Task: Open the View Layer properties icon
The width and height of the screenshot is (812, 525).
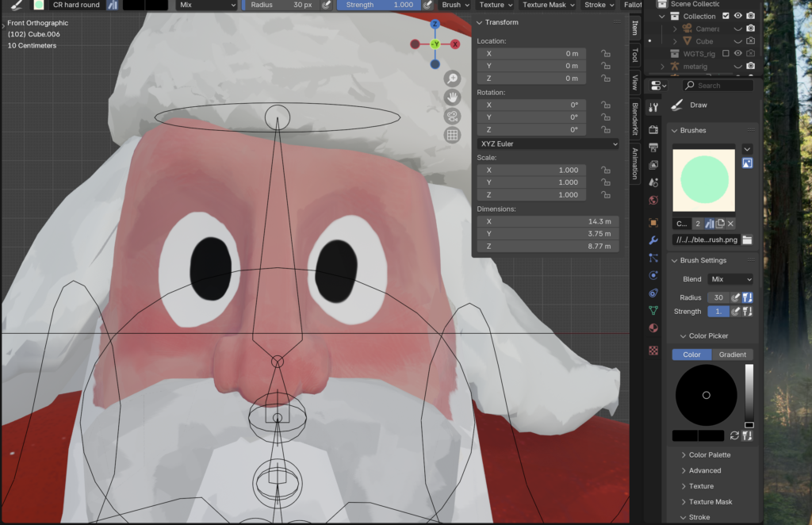Action: (x=653, y=165)
